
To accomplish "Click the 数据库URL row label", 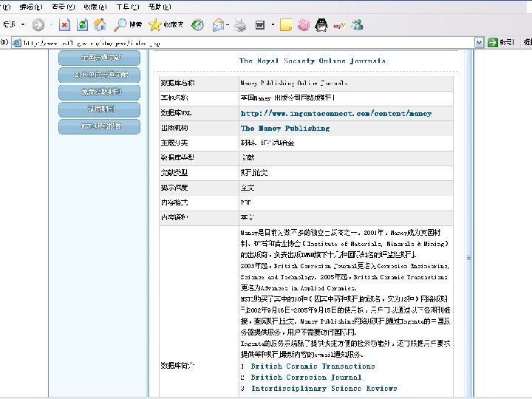I will tap(176, 113).
